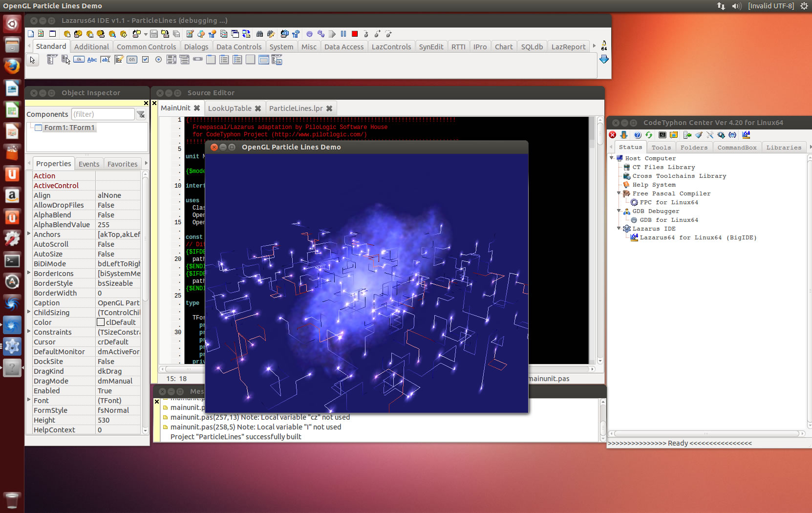Click the Color property clDefault swatch

[x=101, y=322]
